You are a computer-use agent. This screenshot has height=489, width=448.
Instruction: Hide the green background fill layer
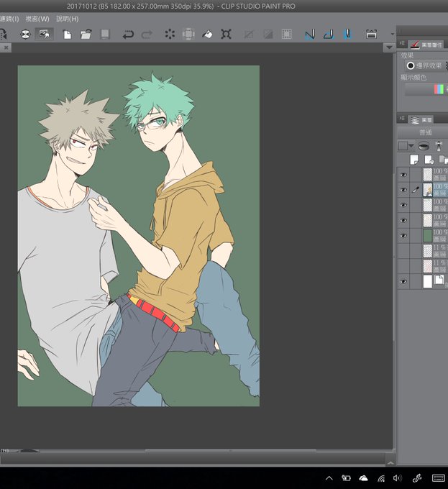403,236
